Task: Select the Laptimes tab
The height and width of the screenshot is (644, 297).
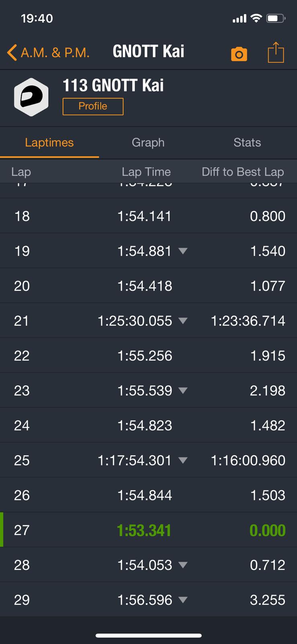Action: click(x=49, y=142)
